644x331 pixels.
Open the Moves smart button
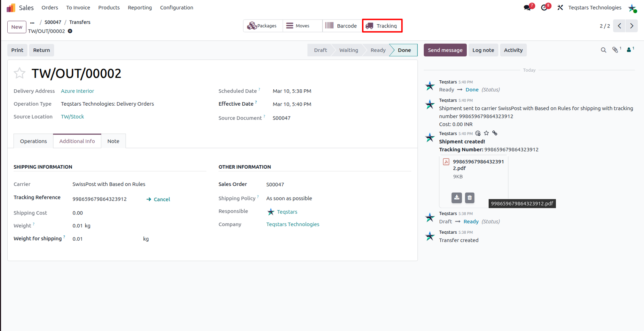click(x=302, y=26)
